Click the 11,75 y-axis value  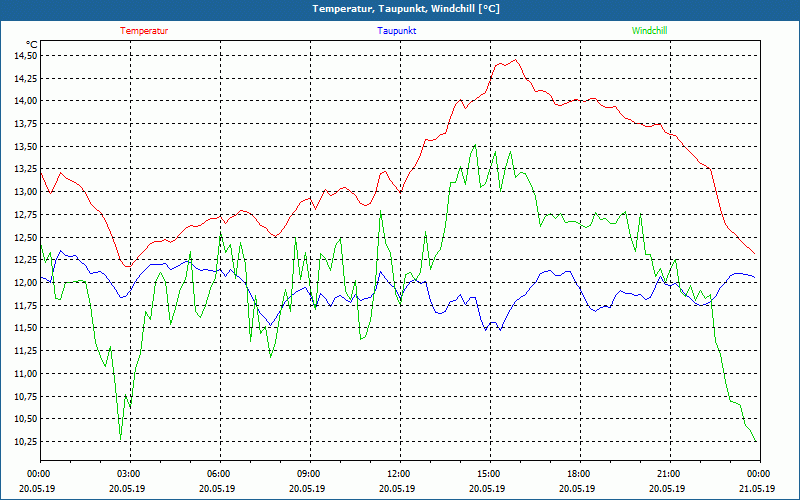[26, 306]
